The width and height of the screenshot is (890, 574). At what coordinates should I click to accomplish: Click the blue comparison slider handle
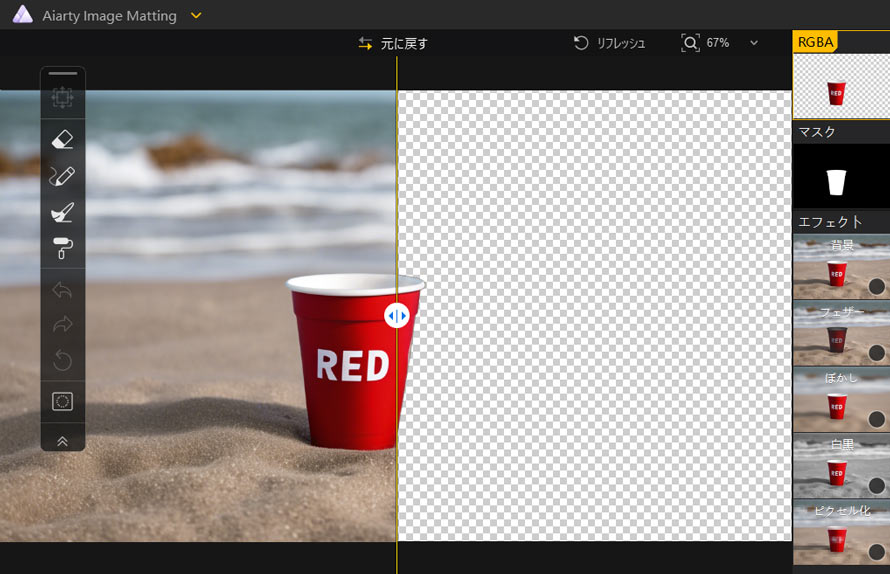tap(397, 316)
